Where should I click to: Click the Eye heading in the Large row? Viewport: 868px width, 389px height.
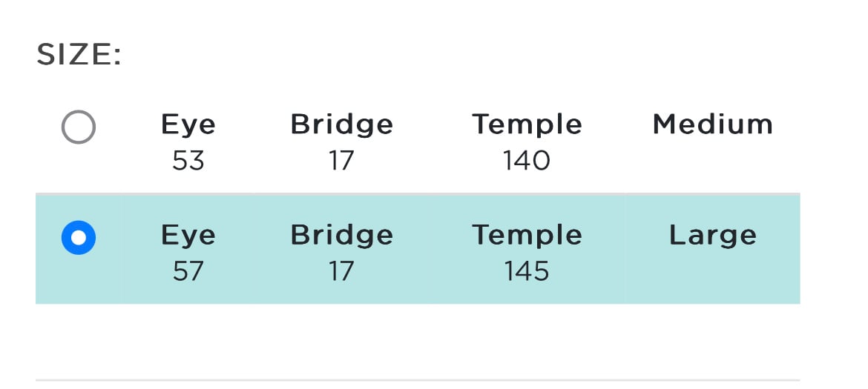pos(188,236)
